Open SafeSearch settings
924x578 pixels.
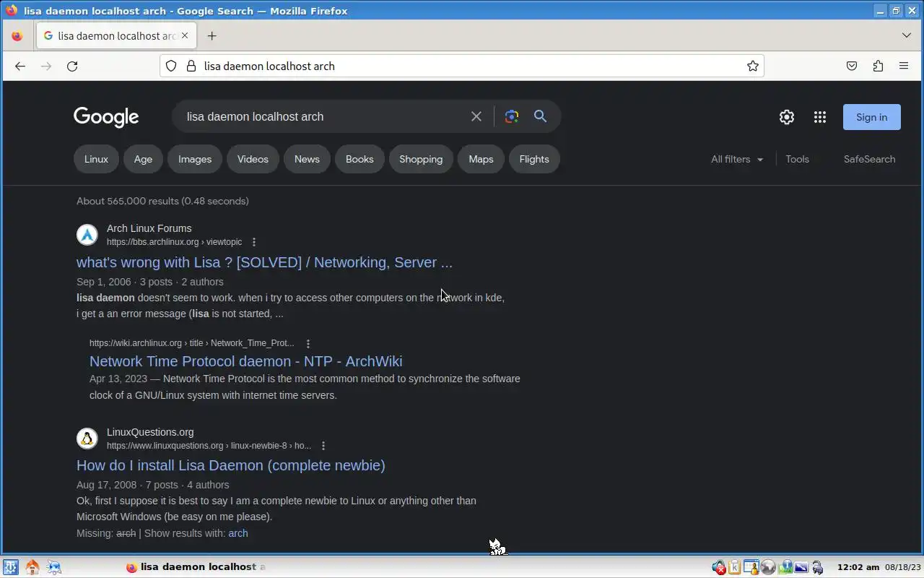coord(869,159)
